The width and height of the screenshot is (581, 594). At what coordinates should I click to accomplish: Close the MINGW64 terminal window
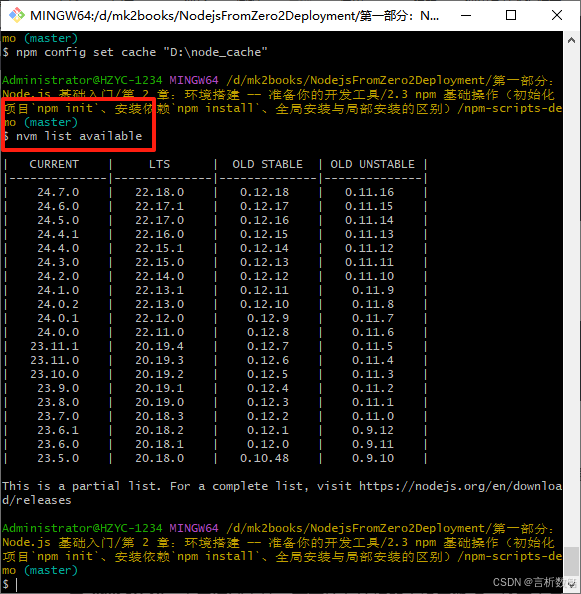[x=557, y=16]
